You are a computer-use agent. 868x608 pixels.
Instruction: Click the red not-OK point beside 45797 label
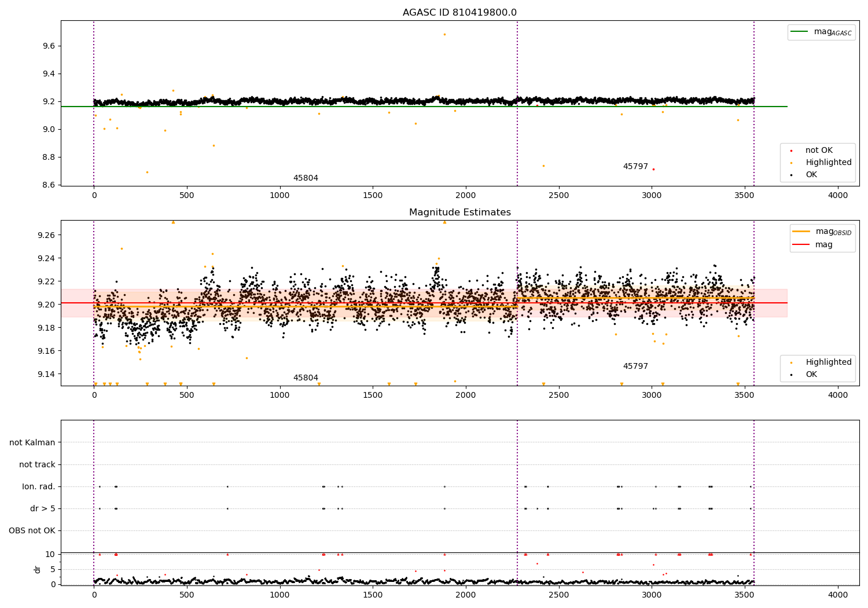pos(653,169)
